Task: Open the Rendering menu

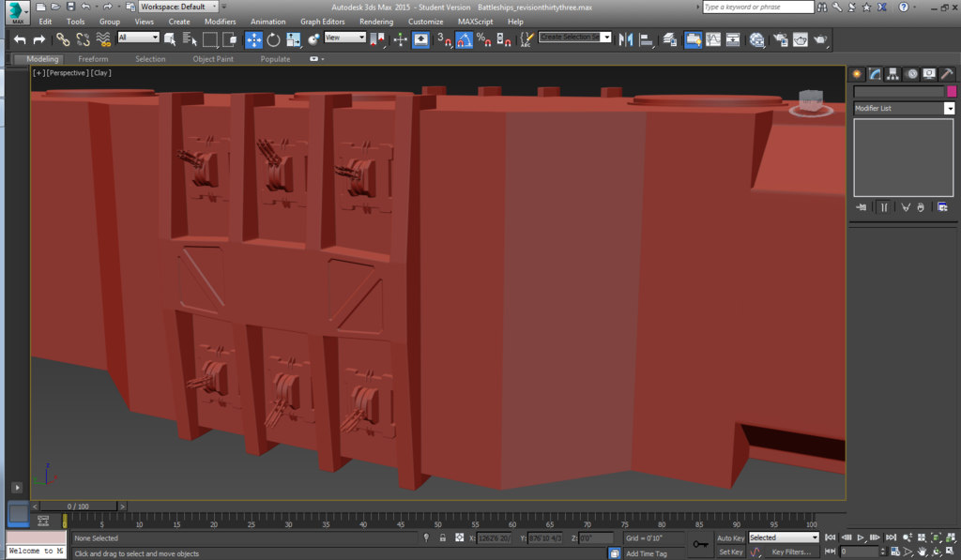Action: pos(376,22)
